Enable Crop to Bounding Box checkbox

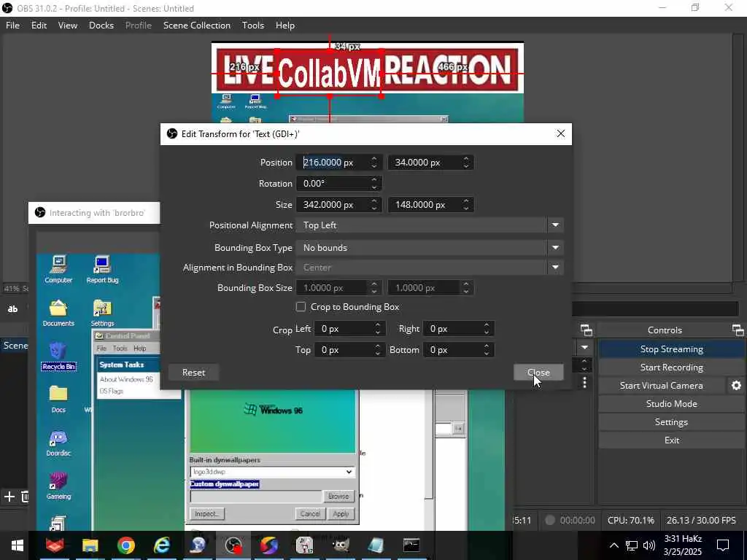(x=301, y=307)
